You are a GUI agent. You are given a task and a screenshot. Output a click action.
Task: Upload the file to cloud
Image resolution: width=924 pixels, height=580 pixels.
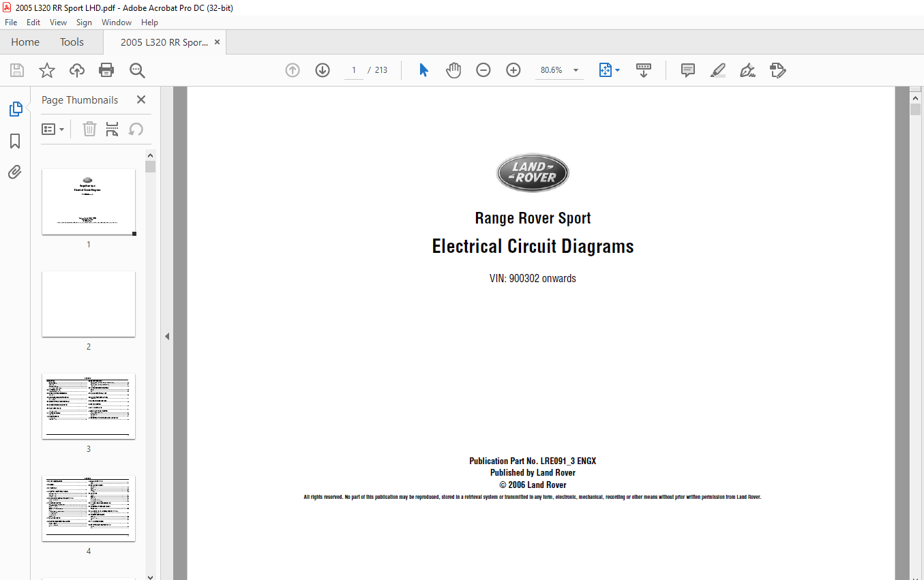(x=77, y=70)
